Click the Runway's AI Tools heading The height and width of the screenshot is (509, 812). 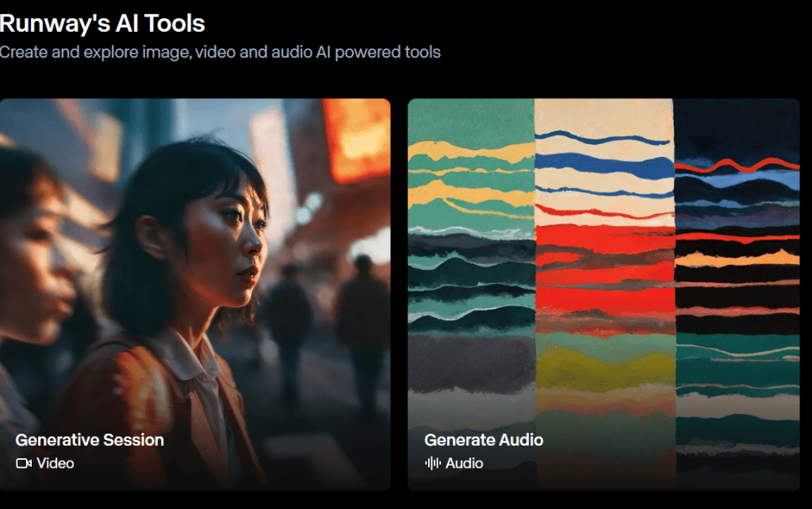pyautogui.click(x=102, y=23)
